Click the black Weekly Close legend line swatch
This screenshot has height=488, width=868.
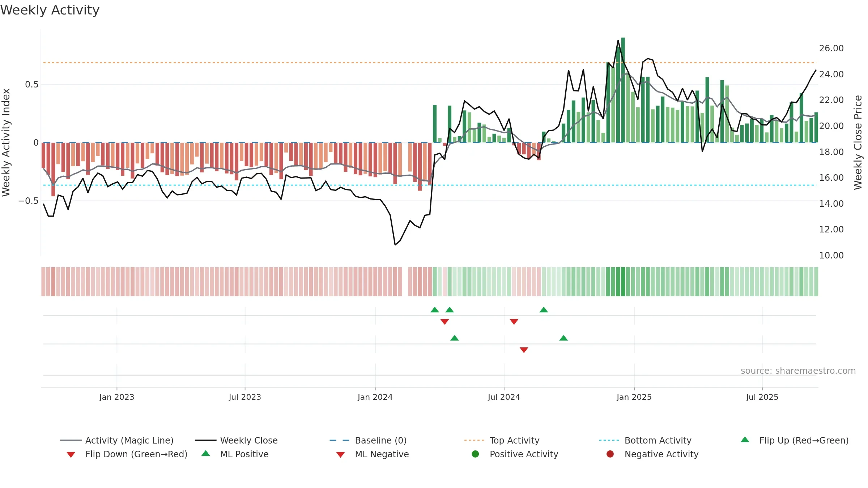[205, 440]
